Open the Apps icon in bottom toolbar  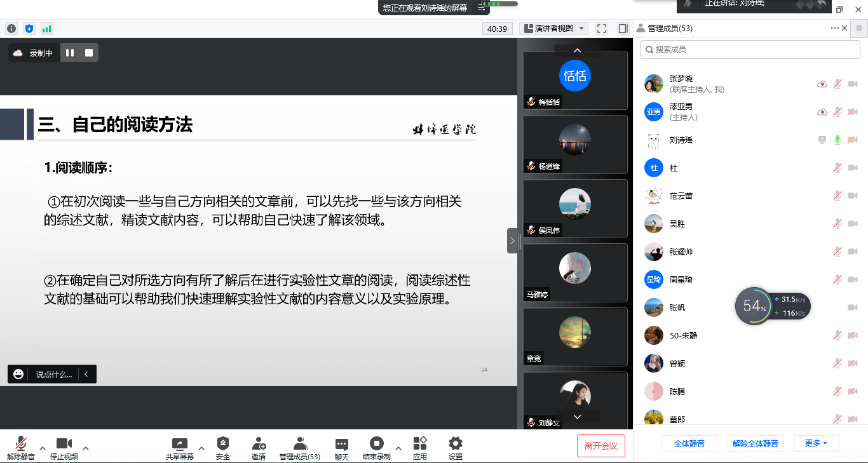point(420,444)
